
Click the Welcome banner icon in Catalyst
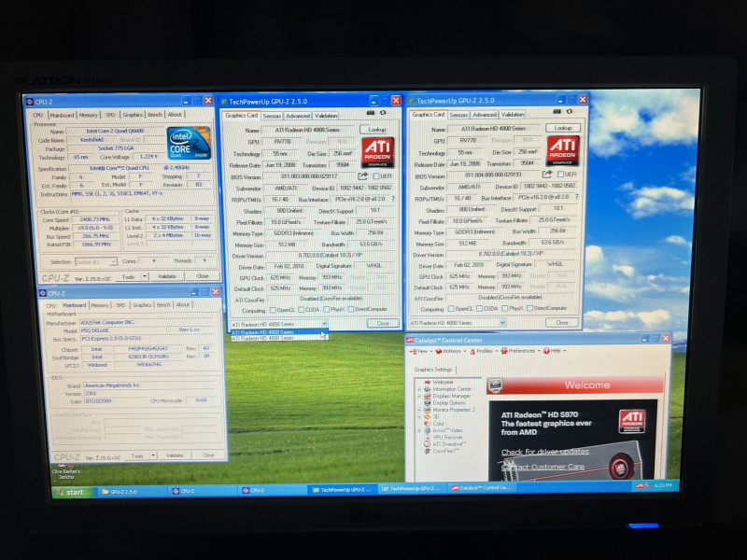[496, 385]
